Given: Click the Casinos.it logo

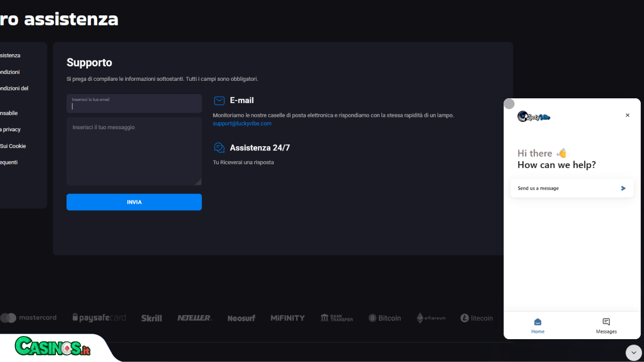Looking at the screenshot, I should coord(53,346).
